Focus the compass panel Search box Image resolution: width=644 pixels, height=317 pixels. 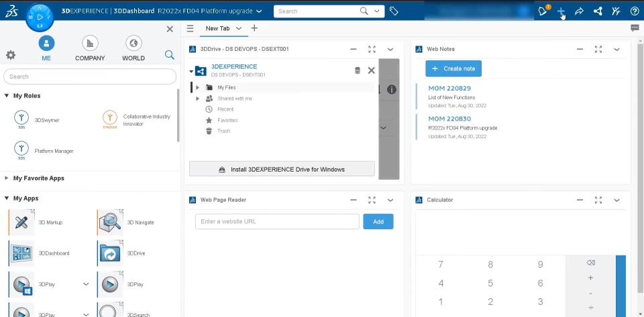90,76
